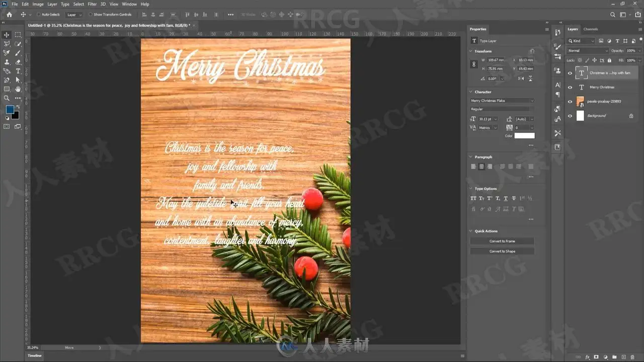644x362 pixels.
Task: Select the Horizontal Type tool
Action: [18, 71]
